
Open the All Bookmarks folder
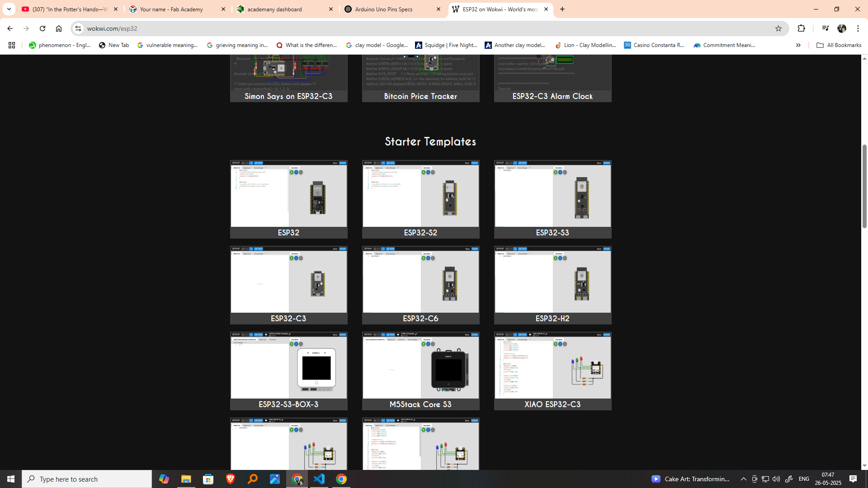pyautogui.click(x=839, y=45)
